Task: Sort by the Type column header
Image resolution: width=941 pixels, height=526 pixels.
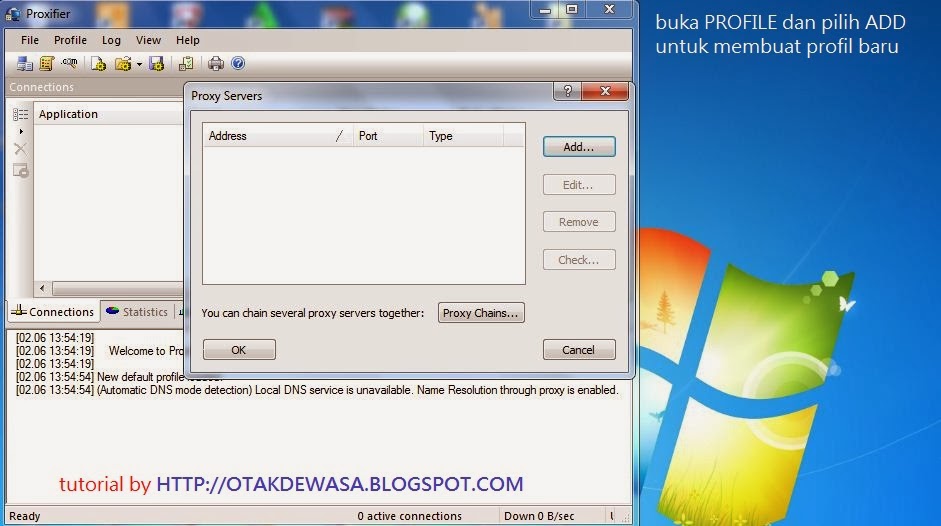Action: (x=463, y=136)
